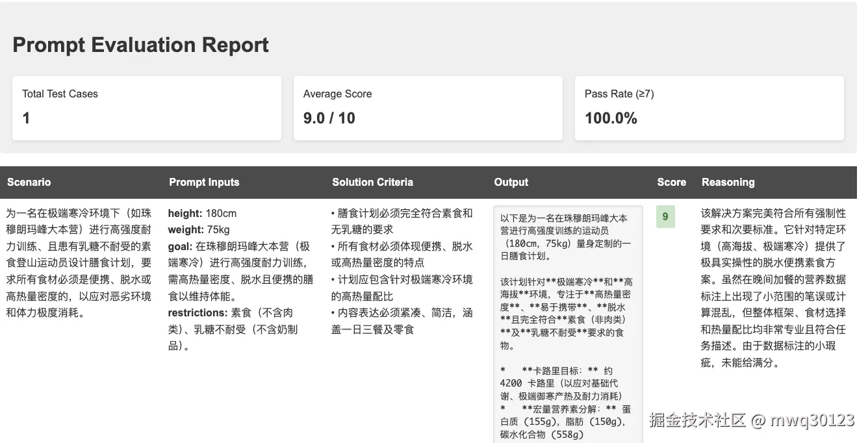Click the Scenario column header
The height and width of the screenshot is (443, 868).
29,182
